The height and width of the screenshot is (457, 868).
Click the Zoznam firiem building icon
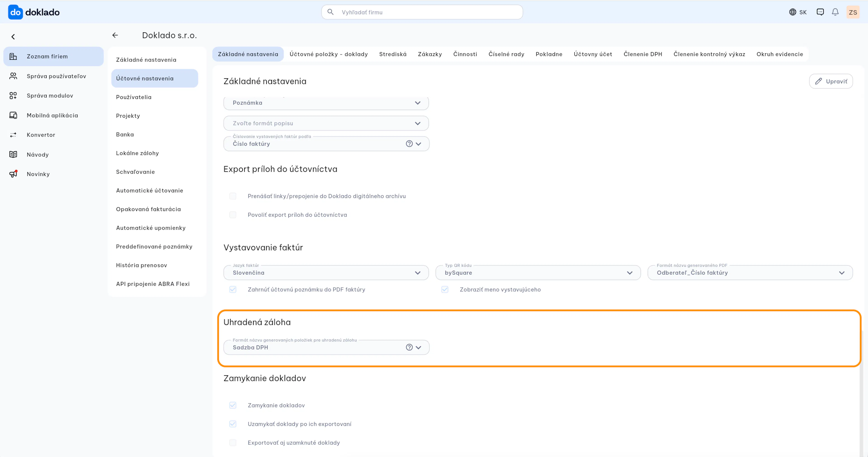coord(13,56)
